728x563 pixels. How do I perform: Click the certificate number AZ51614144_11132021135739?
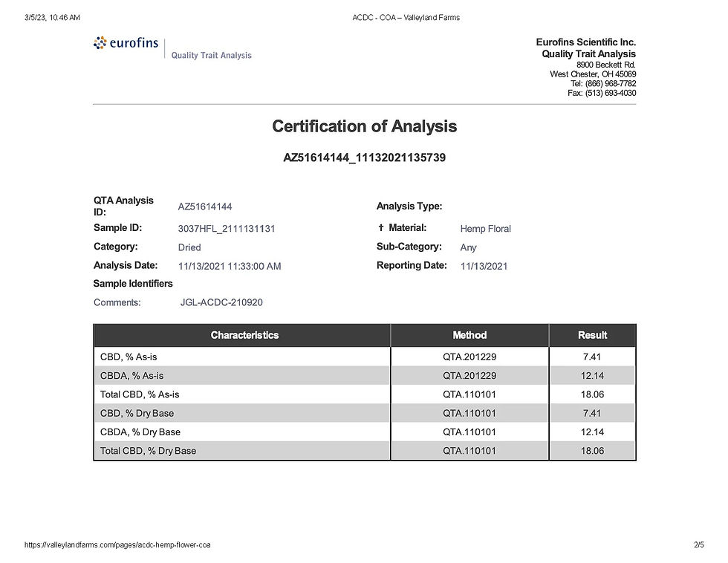point(365,157)
